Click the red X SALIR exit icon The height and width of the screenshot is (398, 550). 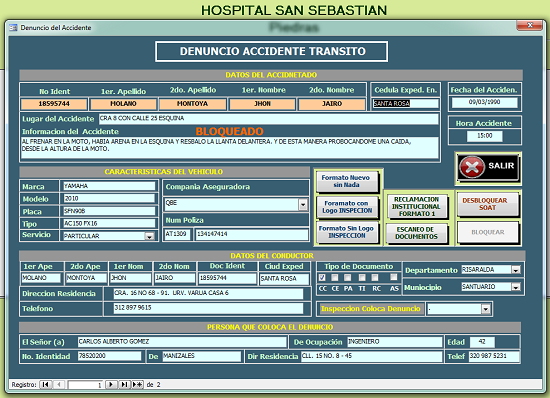[472, 167]
